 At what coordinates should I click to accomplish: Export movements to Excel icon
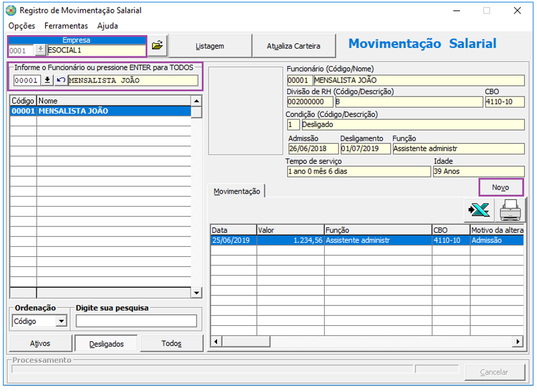pyautogui.click(x=479, y=209)
